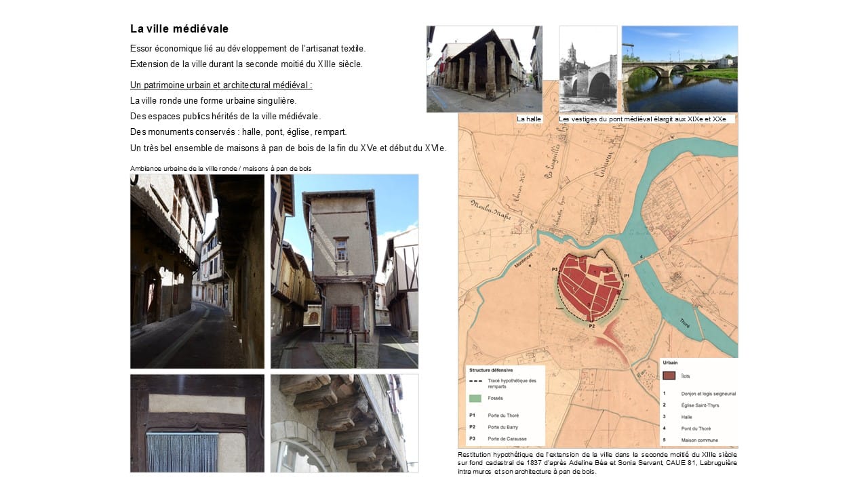Open the color photo of the bridge over river

pyautogui.click(x=679, y=68)
